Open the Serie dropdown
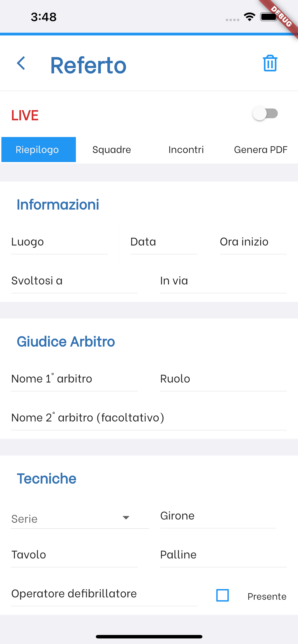Image resolution: width=298 pixels, height=644 pixels. [x=80, y=519]
